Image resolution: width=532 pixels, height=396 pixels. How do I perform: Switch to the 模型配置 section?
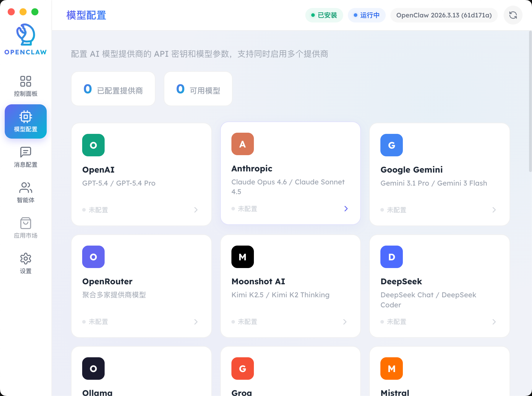(26, 121)
